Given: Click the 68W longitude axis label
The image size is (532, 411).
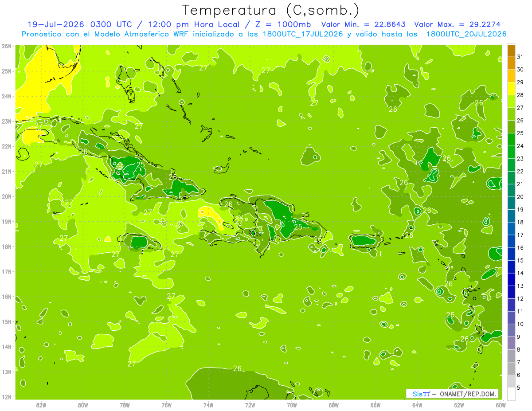Looking at the screenshot, I should click(333, 405).
